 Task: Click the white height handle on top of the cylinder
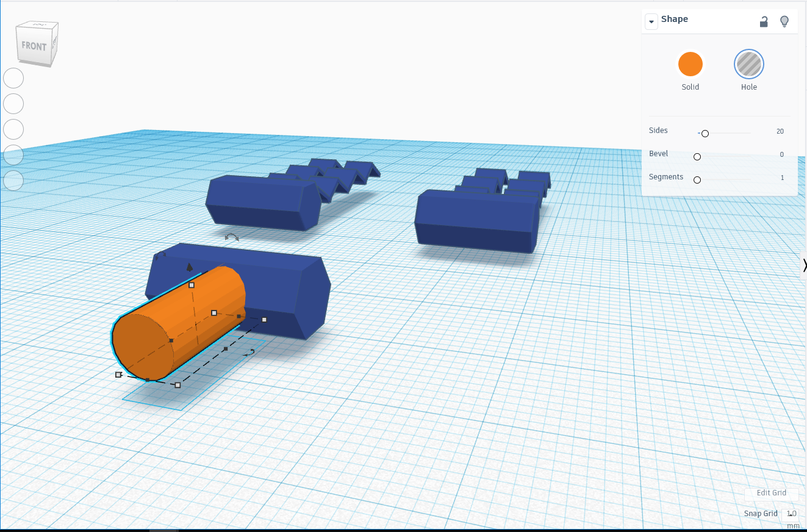pos(192,285)
